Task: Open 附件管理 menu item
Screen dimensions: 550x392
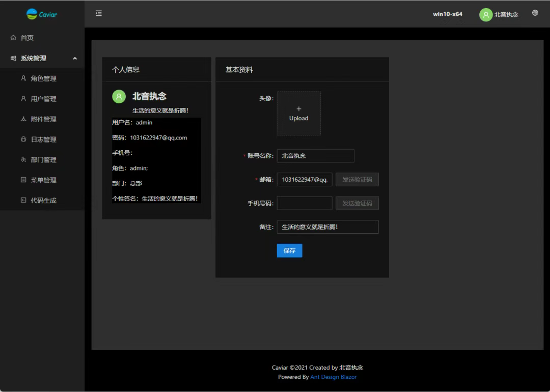Action: [42, 119]
